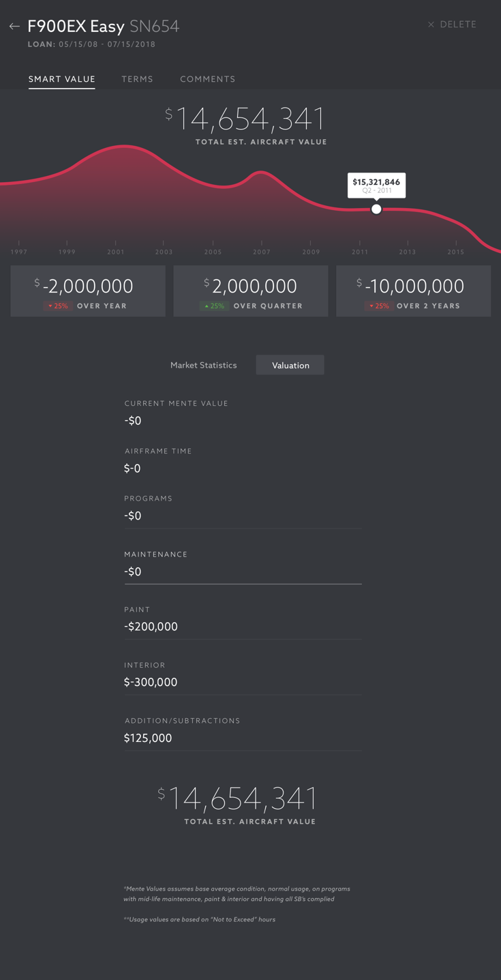
Task: Open the TERMS tab
Action: 137,79
